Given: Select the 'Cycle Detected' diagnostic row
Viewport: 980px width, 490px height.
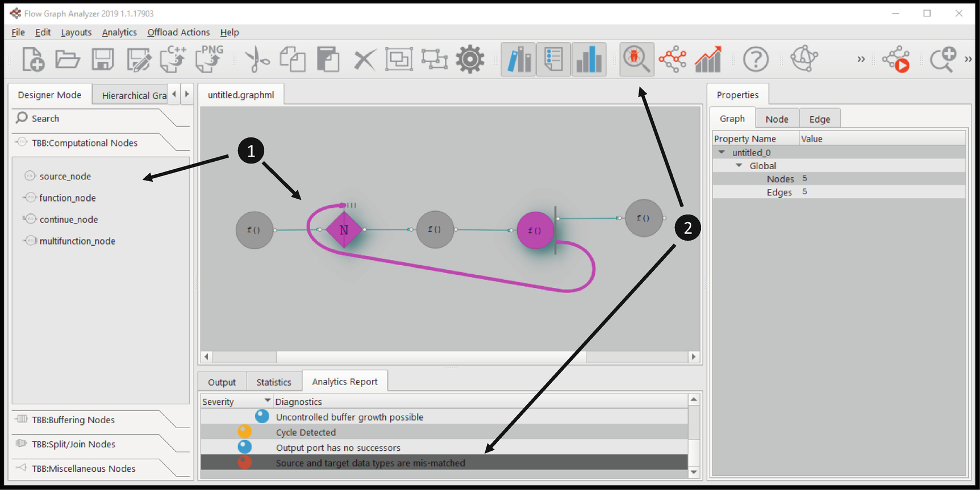Looking at the screenshot, I should (444, 432).
